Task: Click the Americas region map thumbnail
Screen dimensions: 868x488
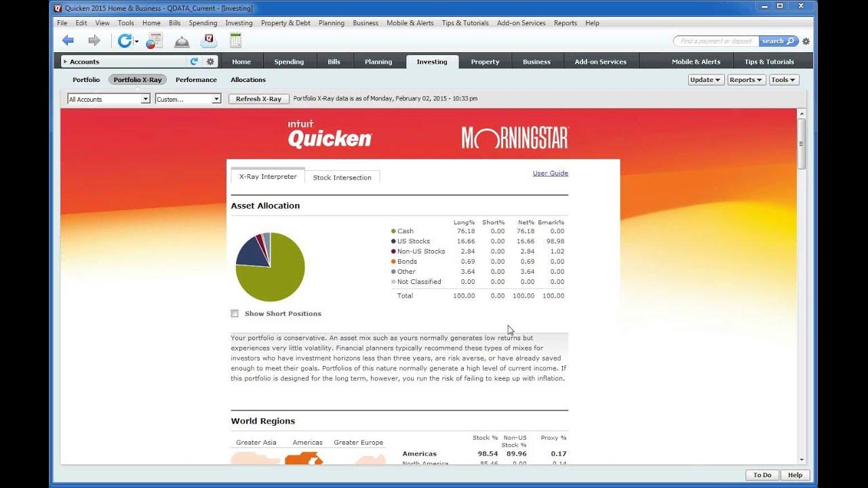Action: click(304, 459)
